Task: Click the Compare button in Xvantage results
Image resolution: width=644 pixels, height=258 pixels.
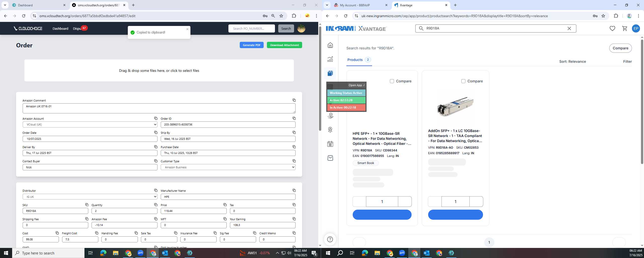Action: click(620, 48)
